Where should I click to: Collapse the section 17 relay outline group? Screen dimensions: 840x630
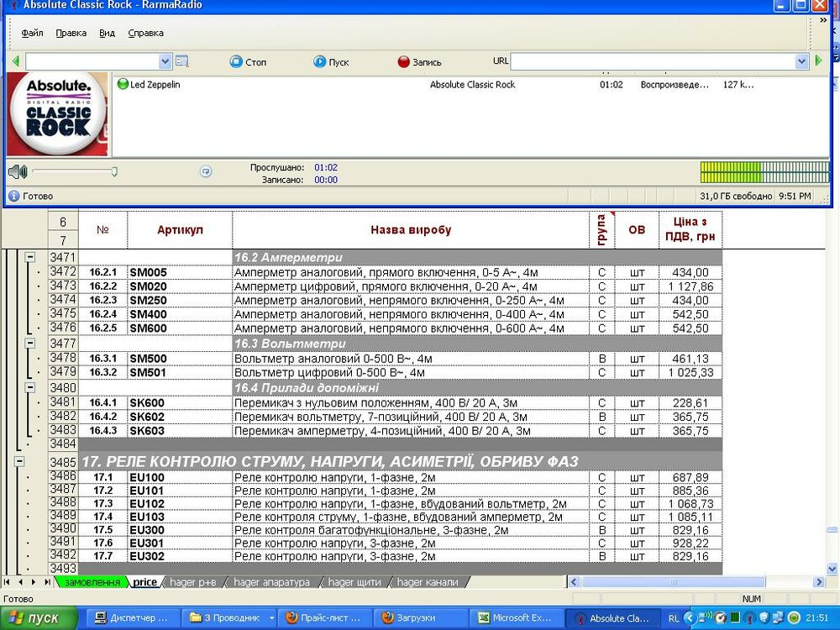(18, 461)
